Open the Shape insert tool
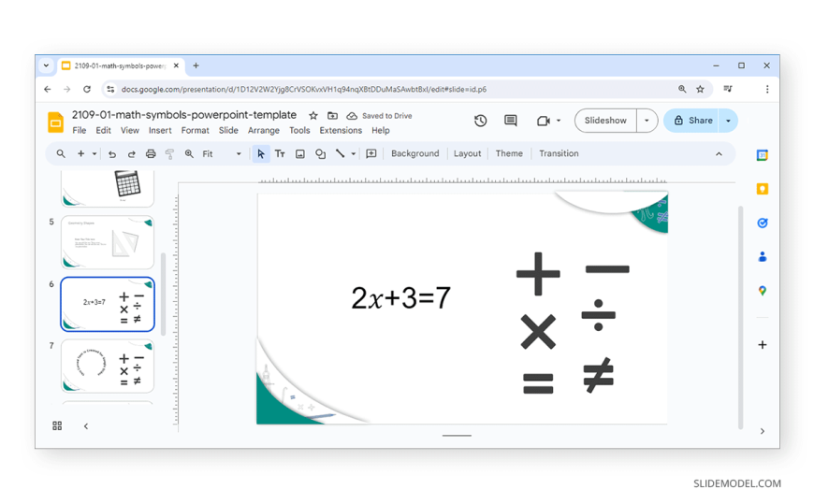 coord(320,153)
